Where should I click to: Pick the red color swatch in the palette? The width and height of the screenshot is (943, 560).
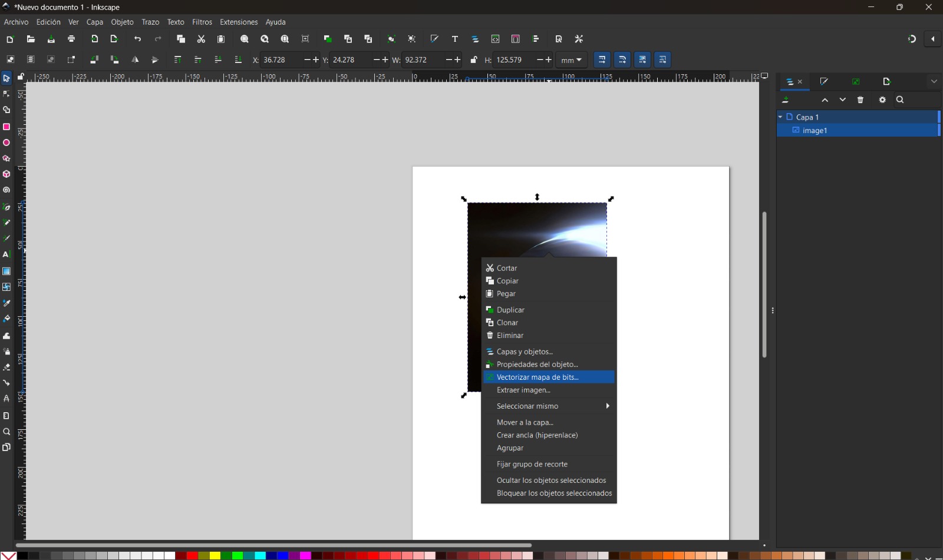coord(193,555)
